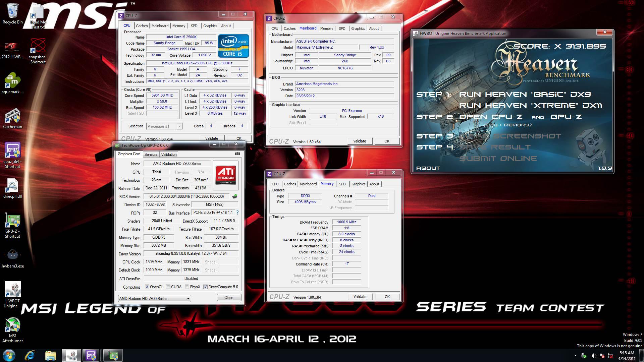This screenshot has width=644, height=362.
Task: Click the GPU Clock 1309 MHz value
Action: coord(154,262)
